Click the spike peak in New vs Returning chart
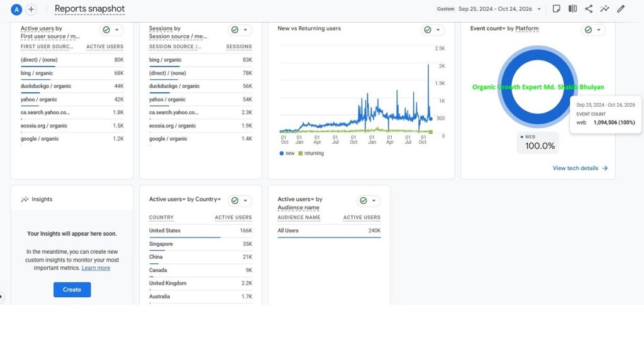This screenshot has height=338, width=644. pyautogui.click(x=428, y=65)
